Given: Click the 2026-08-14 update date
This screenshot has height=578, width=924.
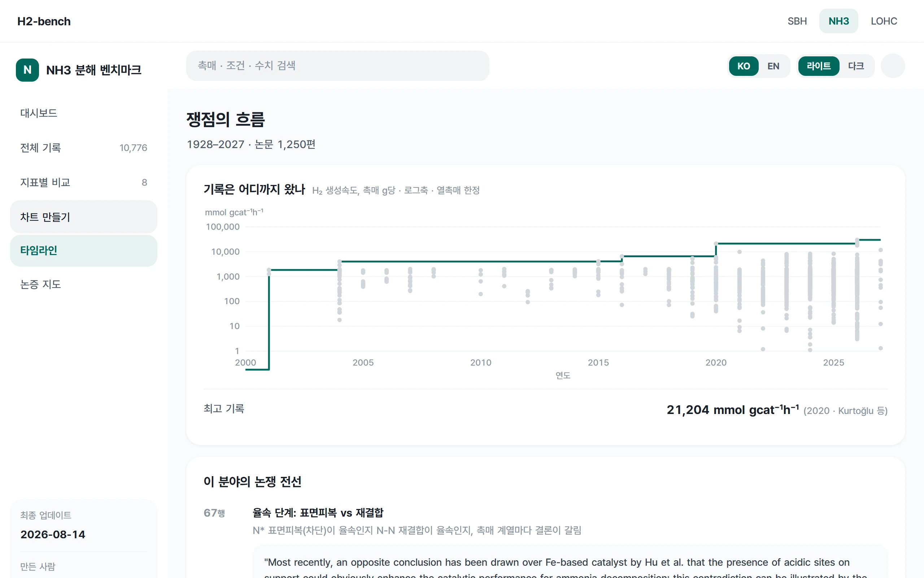Looking at the screenshot, I should tap(53, 534).
